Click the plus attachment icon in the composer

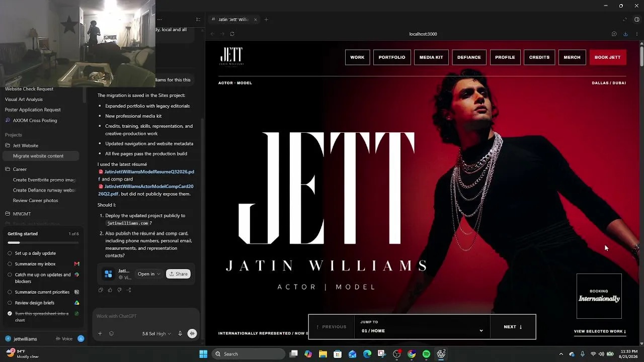click(x=100, y=333)
